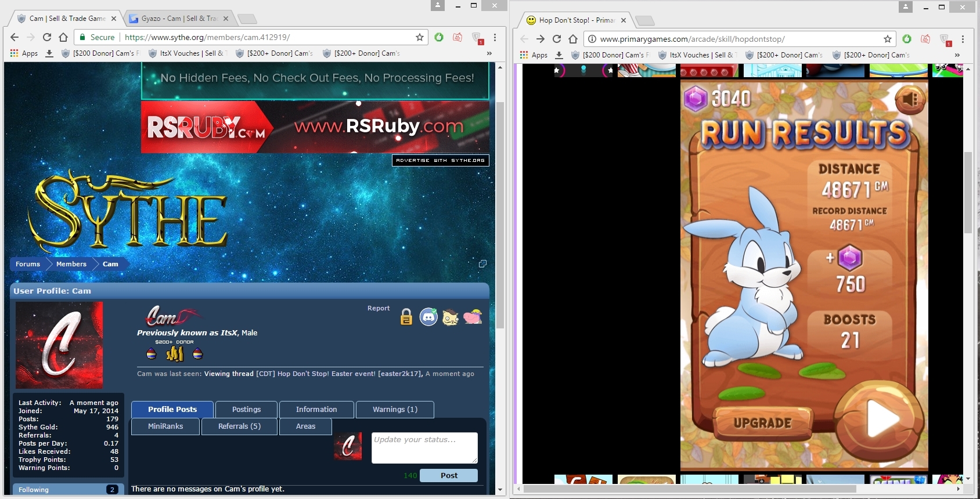The image size is (980, 499).
Task: Go to Members breadcrumb
Action: point(71,264)
